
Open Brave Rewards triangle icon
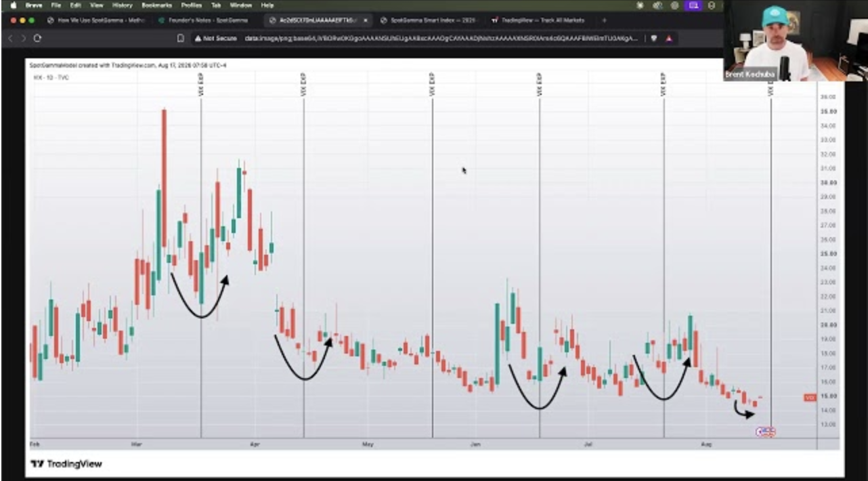[x=669, y=39]
